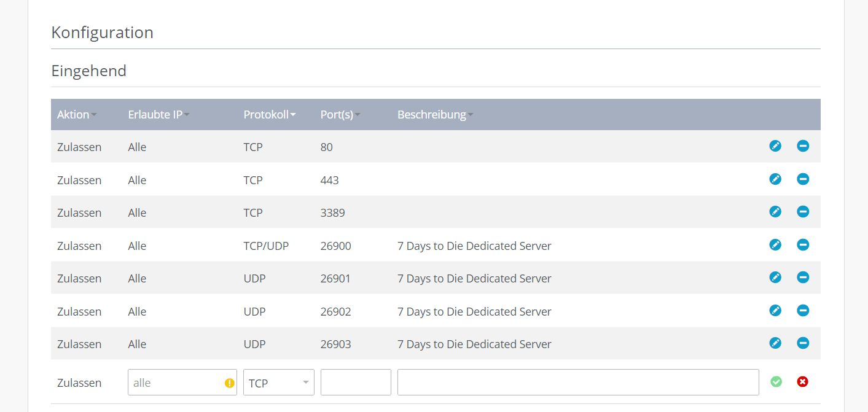This screenshot has height=412, width=868.
Task: Edit the port 3389 rule
Action: 775,212
